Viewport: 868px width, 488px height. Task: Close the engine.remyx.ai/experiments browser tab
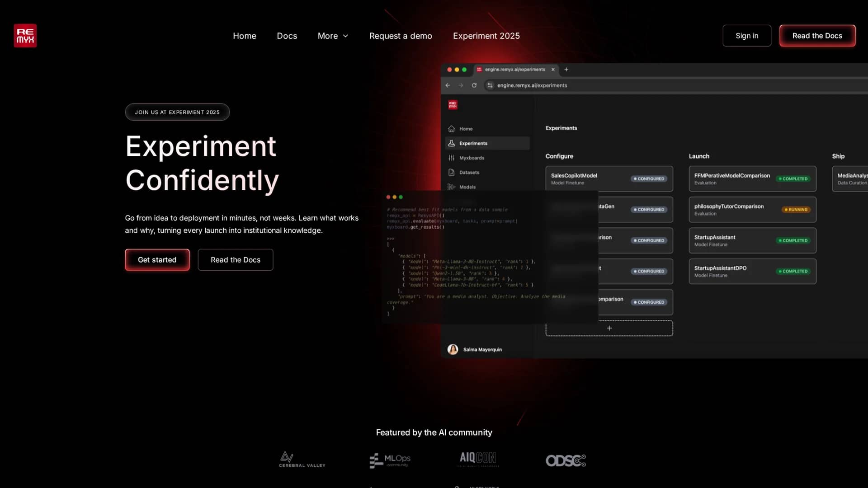click(553, 70)
